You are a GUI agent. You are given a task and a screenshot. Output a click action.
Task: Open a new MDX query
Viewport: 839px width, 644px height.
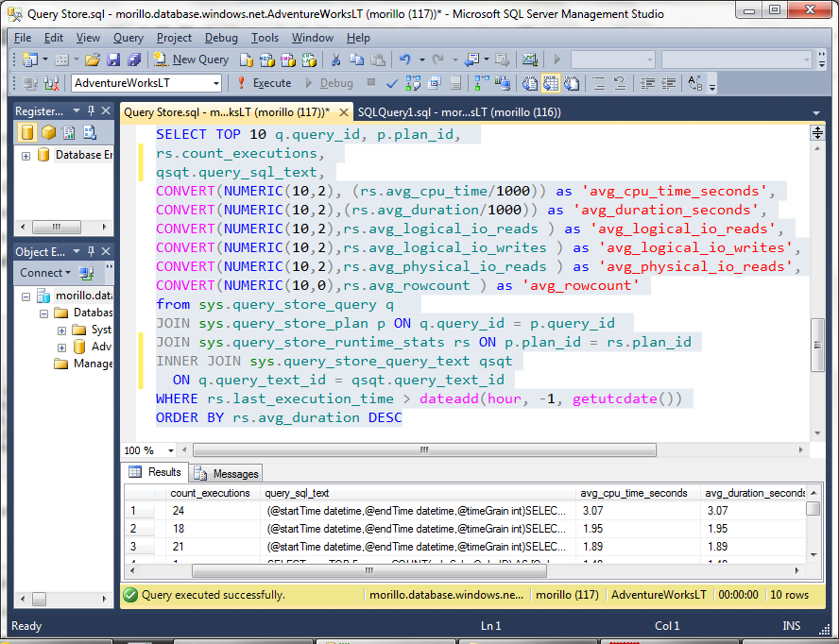tap(267, 59)
